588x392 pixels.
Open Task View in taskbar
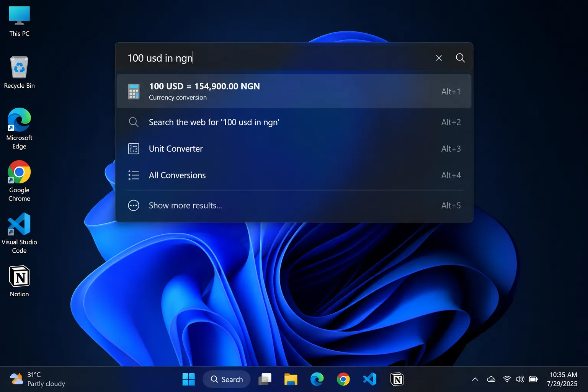pyautogui.click(x=265, y=379)
